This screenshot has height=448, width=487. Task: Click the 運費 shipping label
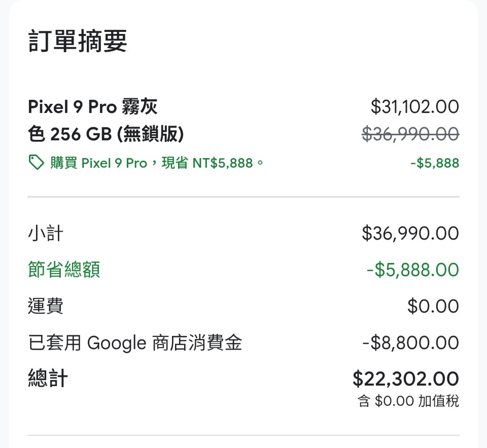pyautogui.click(x=46, y=306)
